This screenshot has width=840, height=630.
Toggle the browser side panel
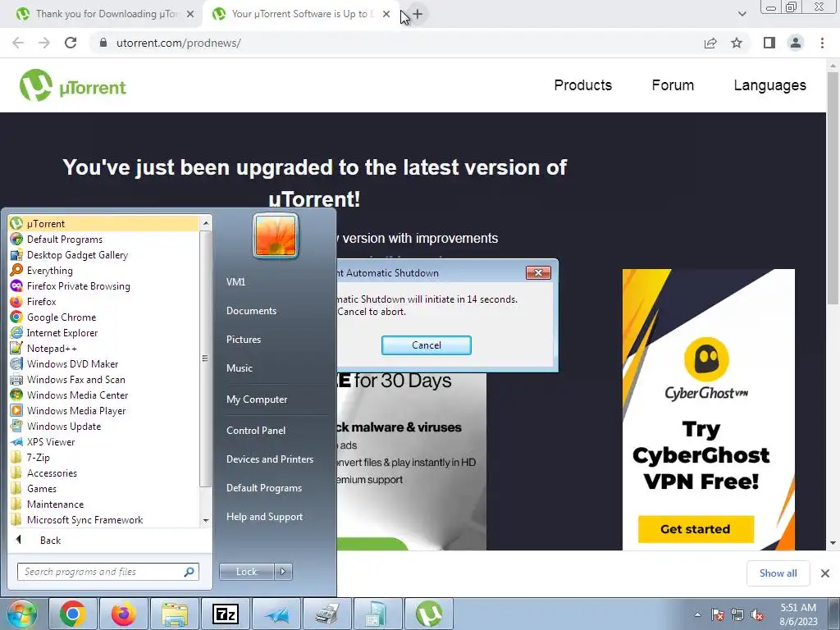[769, 43]
